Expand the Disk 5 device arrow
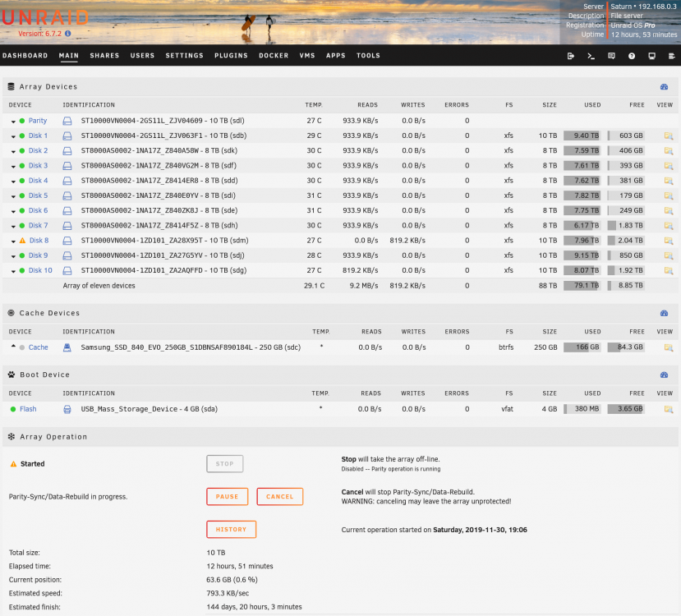The width and height of the screenshot is (681, 616). pos(13,196)
